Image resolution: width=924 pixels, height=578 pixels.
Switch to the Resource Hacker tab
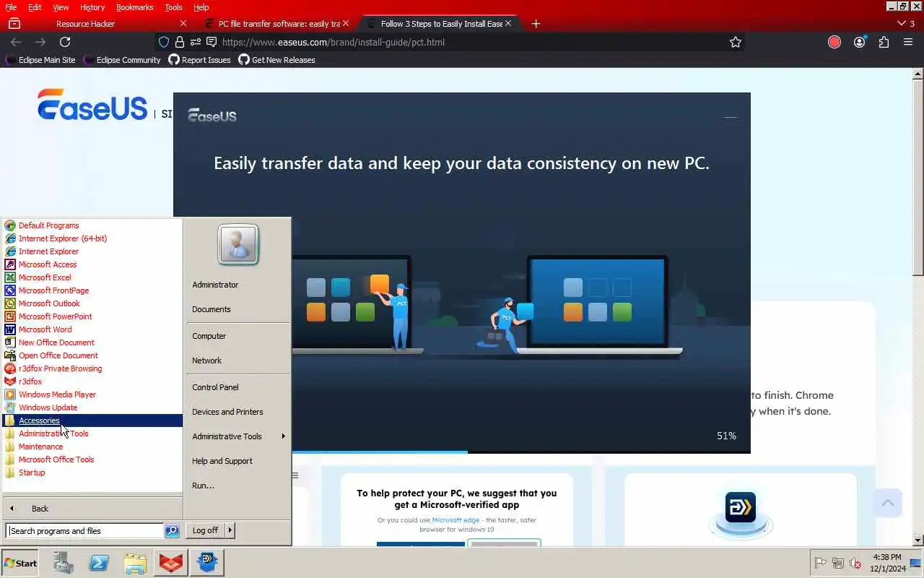coord(85,24)
